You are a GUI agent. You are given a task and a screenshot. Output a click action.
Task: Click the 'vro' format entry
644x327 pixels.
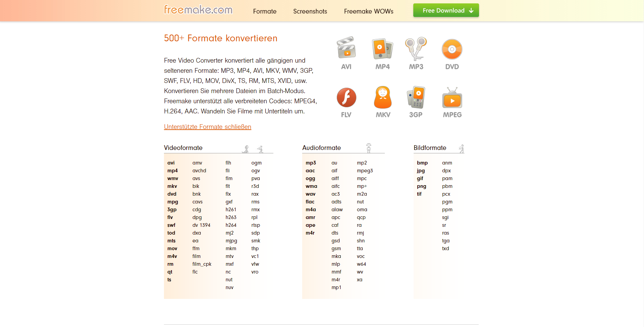(x=255, y=272)
